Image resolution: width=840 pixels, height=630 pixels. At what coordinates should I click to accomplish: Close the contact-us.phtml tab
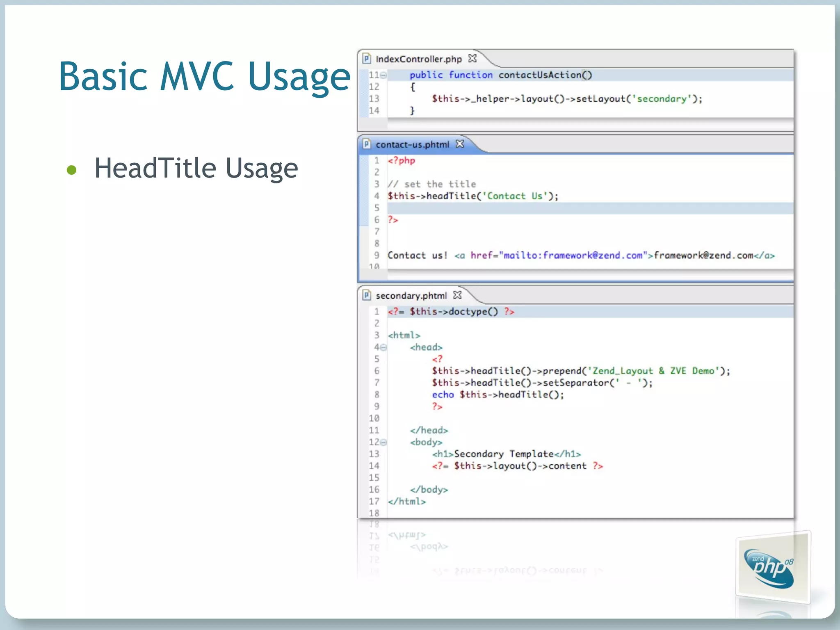(x=460, y=144)
